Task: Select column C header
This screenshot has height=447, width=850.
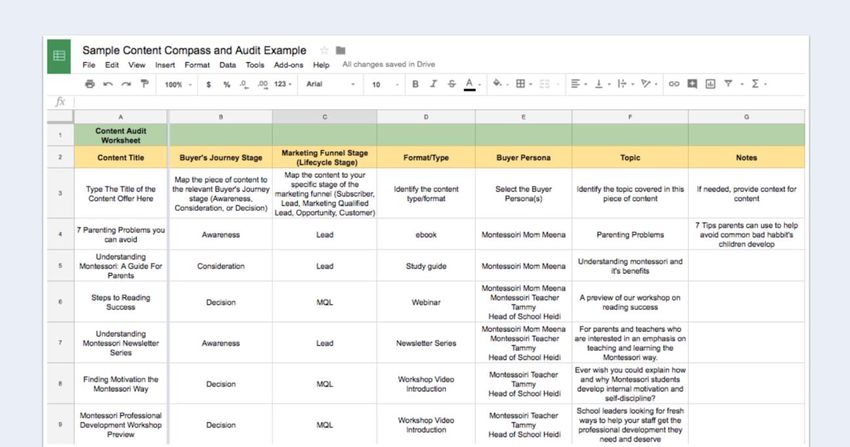Action: click(x=325, y=116)
